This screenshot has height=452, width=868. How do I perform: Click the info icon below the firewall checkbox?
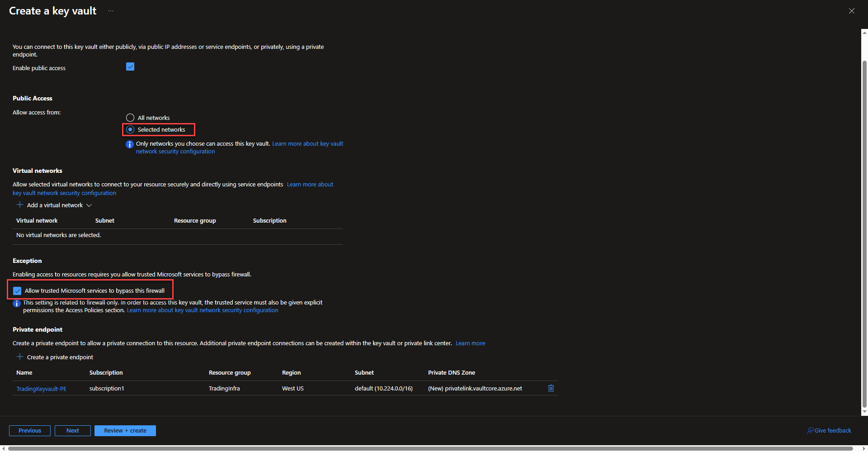point(17,303)
